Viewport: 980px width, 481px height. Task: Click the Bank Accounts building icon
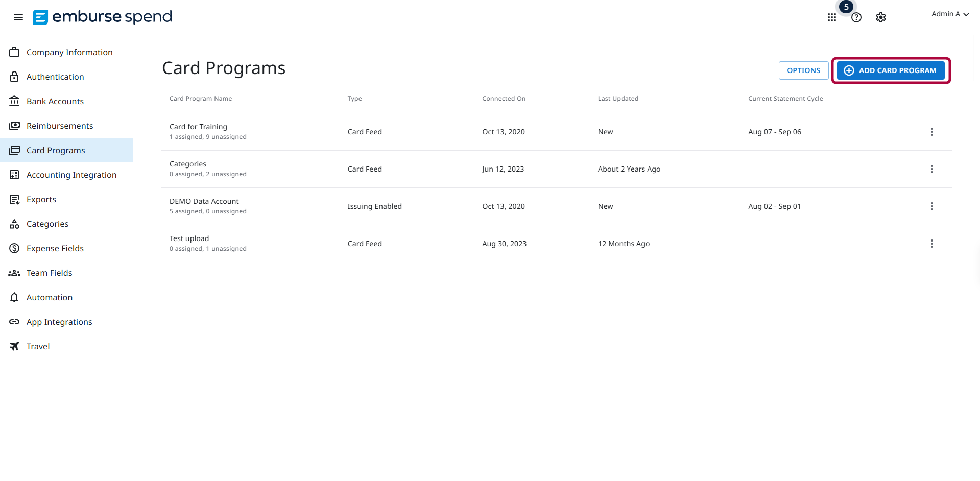[14, 101]
